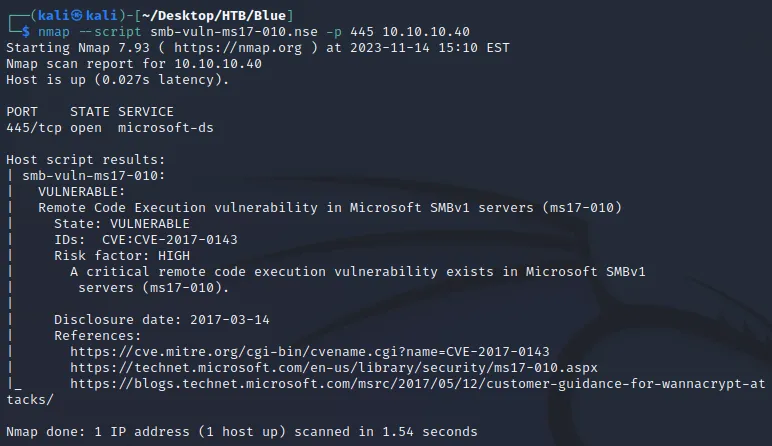Click the nmap command word after the dollar sign
The width and height of the screenshot is (772, 446).
(x=54, y=32)
